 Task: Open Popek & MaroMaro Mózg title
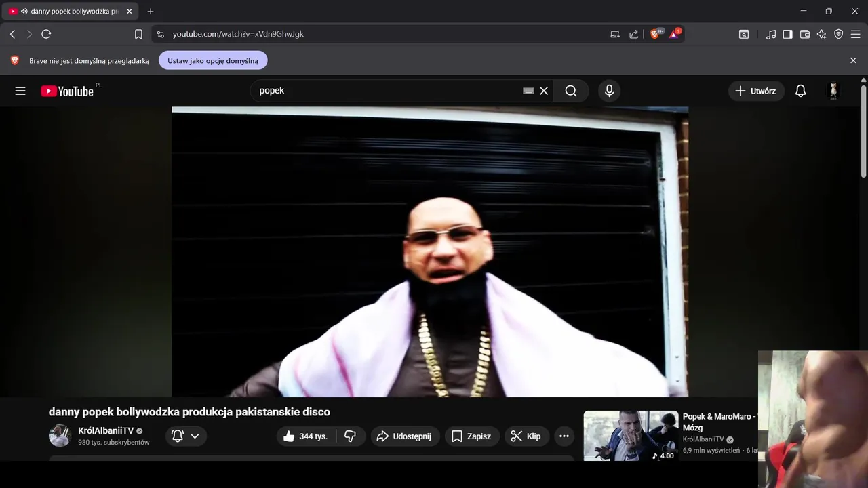pyautogui.click(x=719, y=422)
